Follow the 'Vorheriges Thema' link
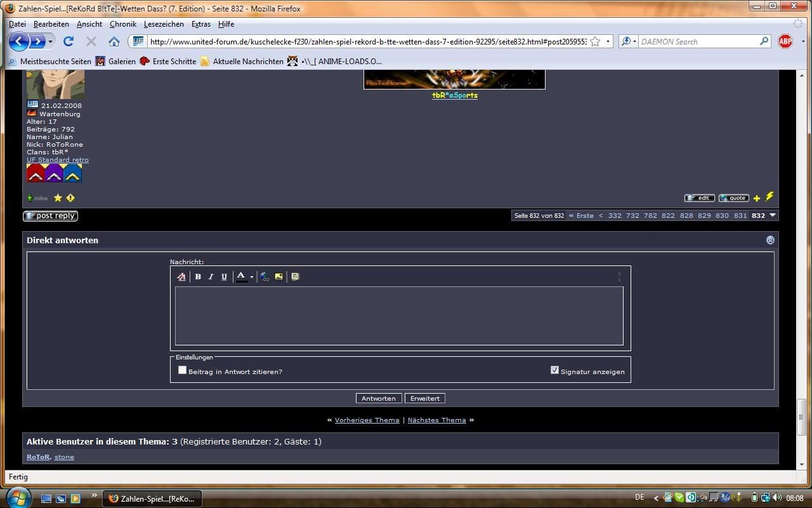This screenshot has width=812, height=508. [x=367, y=420]
